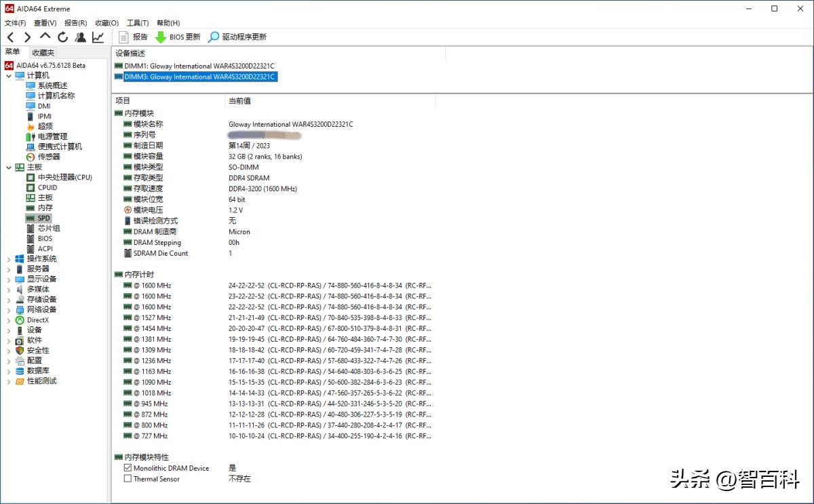Select the DIMM3 Gloway device row
The image size is (814, 504).
tap(195, 77)
